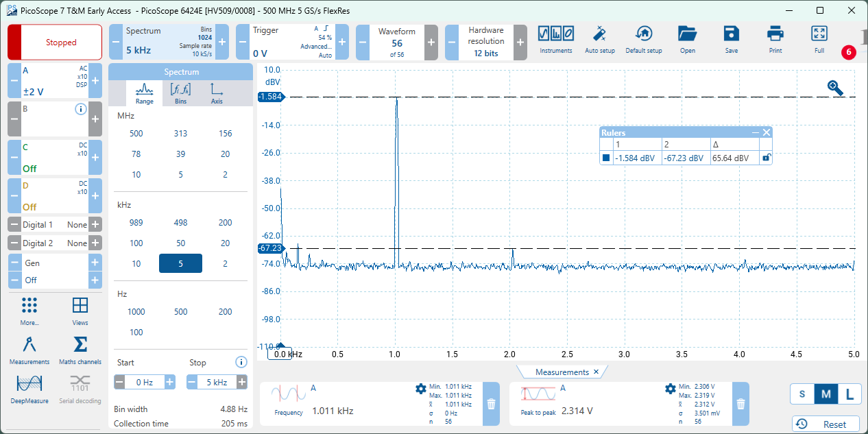Screen dimensions: 868x434
Task: Open DeepMeasure
Action: (x=29, y=389)
